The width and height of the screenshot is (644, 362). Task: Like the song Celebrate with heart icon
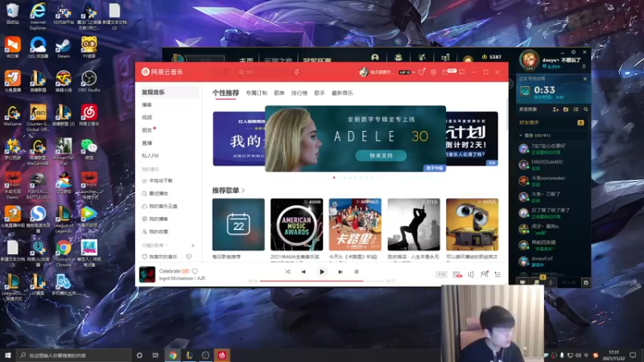[195, 271]
